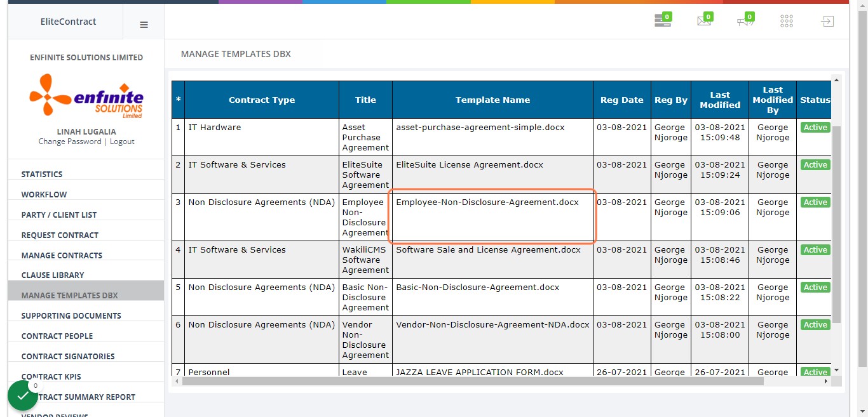Click the Template Name column header

tap(492, 100)
